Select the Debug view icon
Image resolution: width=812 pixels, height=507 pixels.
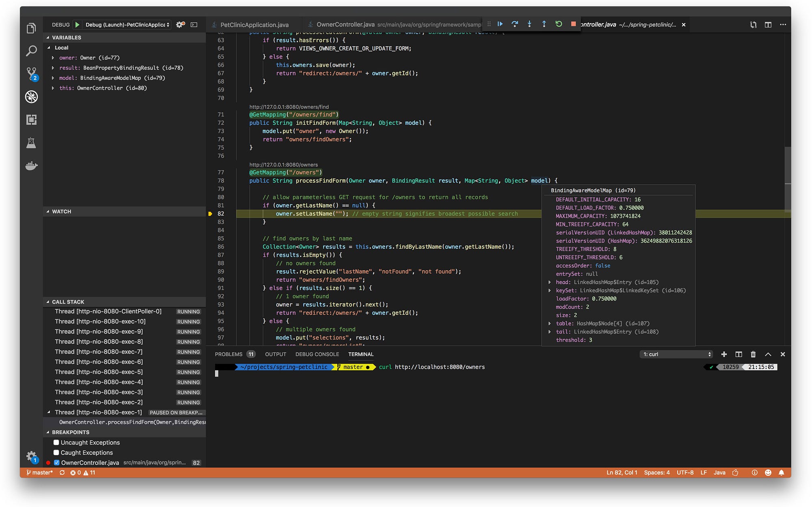coord(31,97)
